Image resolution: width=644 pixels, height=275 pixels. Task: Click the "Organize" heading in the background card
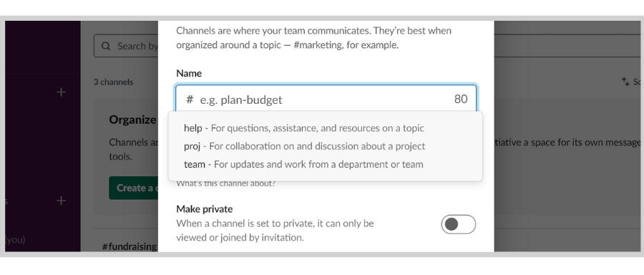coord(132,120)
